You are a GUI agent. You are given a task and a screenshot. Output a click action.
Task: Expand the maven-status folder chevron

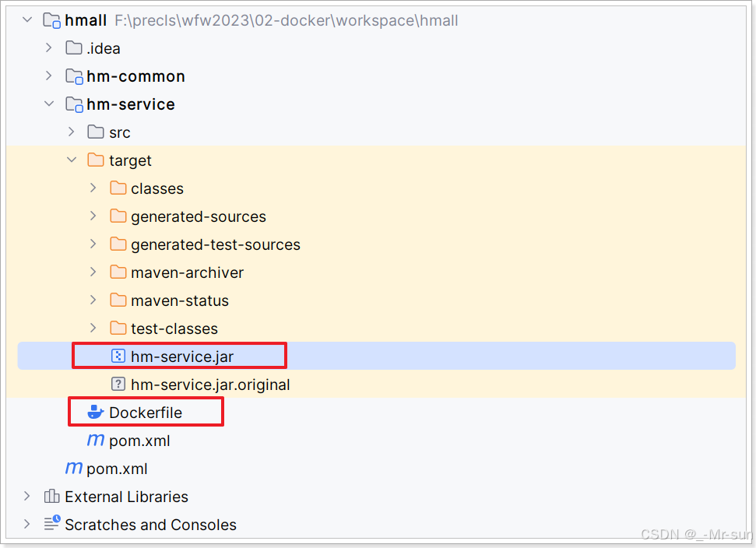pos(93,300)
